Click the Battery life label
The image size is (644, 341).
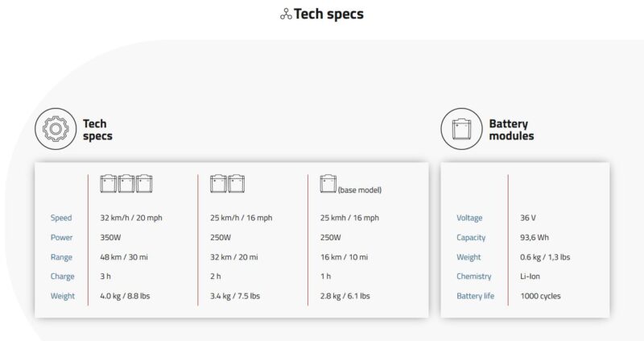[x=476, y=296]
